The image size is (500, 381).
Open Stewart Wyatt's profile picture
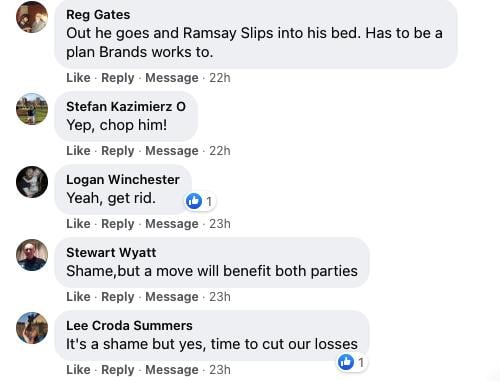(x=32, y=255)
